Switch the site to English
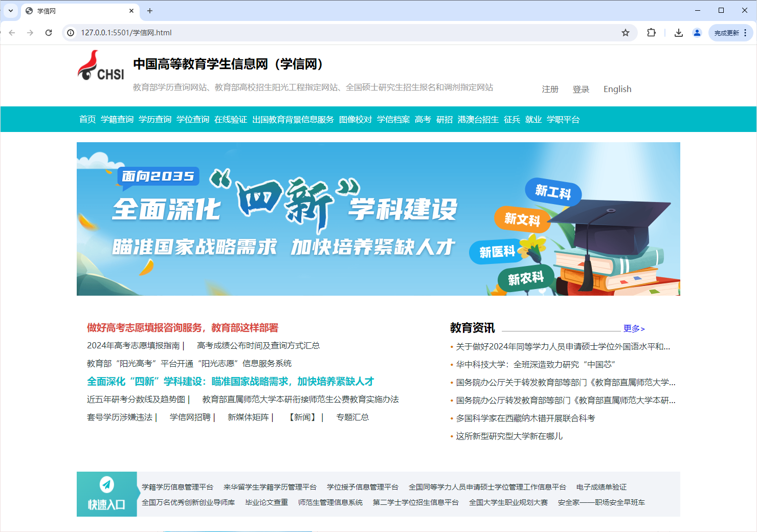757x532 pixels. pyautogui.click(x=617, y=89)
